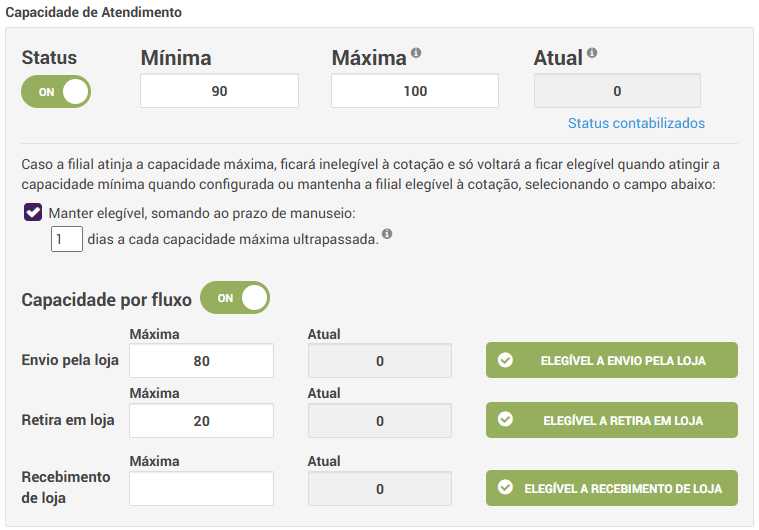This screenshot has width=759, height=530.
Task: Edit the Envio pela loja Máxima field
Action: click(x=201, y=361)
